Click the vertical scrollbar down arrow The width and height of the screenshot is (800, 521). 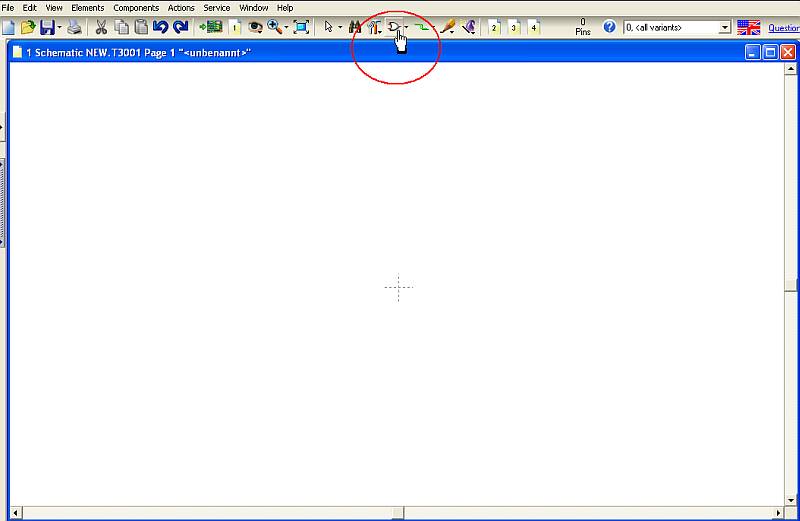(790, 500)
